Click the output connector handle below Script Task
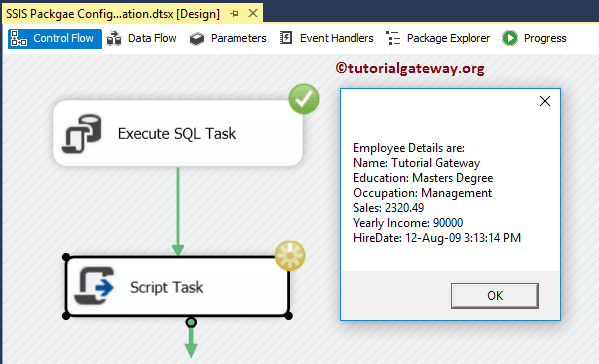Image resolution: width=599 pixels, height=364 pixels. pyautogui.click(x=191, y=322)
